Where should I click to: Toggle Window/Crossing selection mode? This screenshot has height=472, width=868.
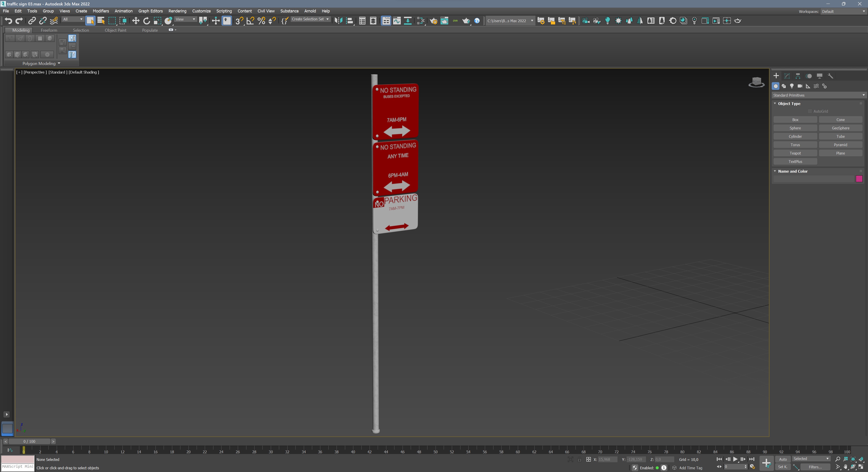point(123,21)
